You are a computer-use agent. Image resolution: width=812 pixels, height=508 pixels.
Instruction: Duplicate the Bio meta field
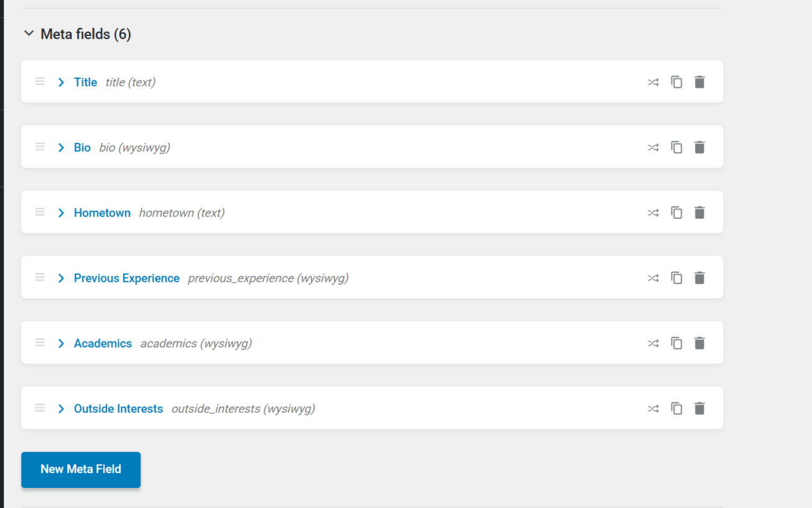tap(676, 147)
